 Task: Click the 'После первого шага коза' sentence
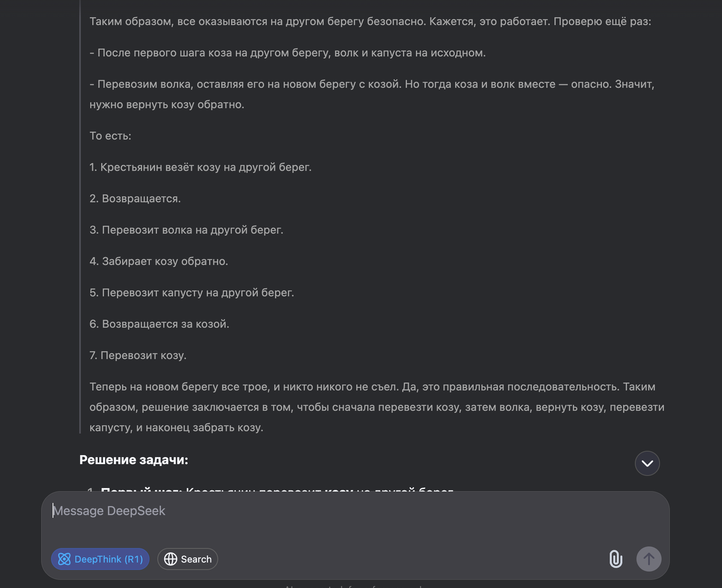click(288, 53)
